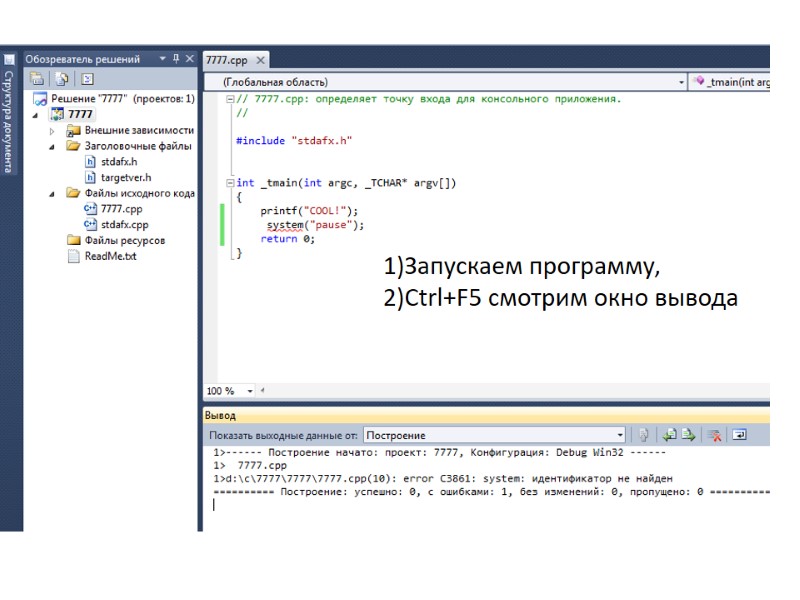
Task: Open the Solution Explorer window options arrow
Action: 163,59
